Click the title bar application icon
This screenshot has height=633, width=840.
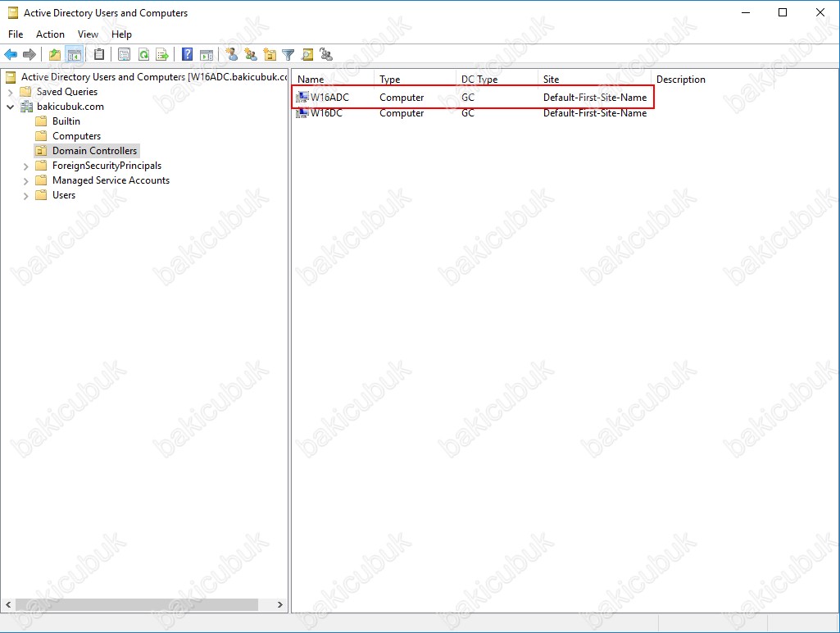point(13,12)
